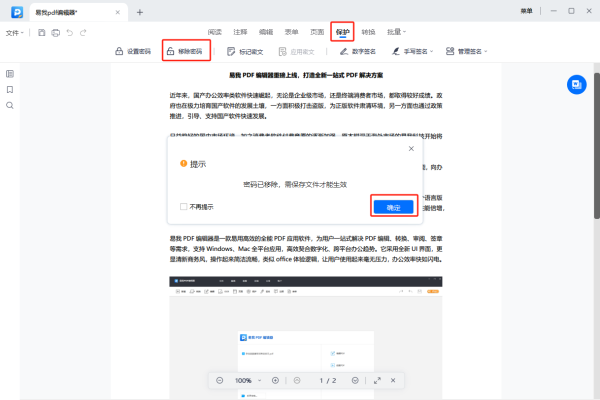
Task: Zoom out using the minus icon
Action: pyautogui.click(x=220, y=381)
